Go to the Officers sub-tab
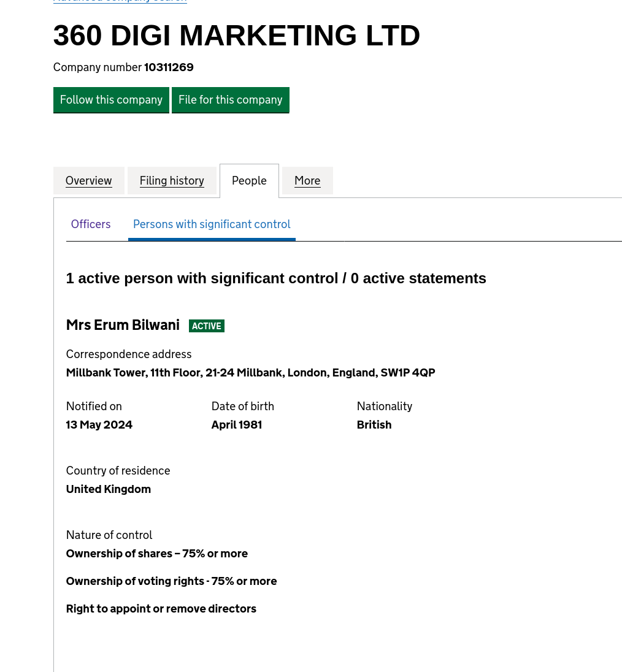This screenshot has height=672, width=622. click(x=91, y=224)
